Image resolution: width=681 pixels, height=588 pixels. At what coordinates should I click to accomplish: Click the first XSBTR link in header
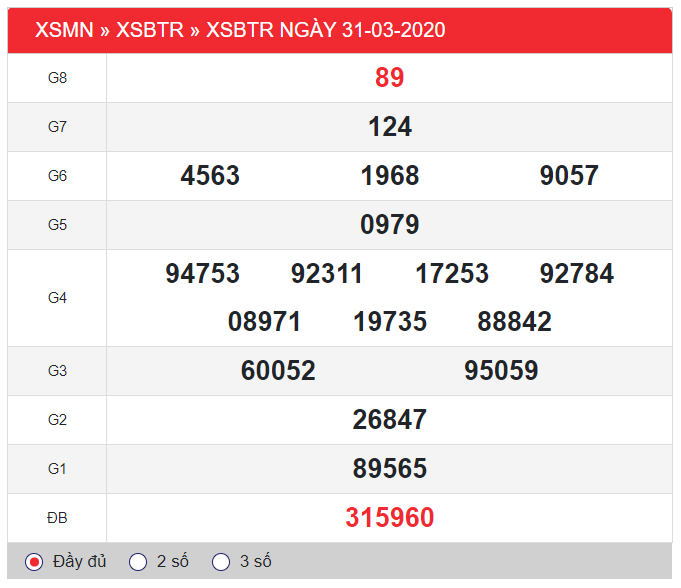(150, 30)
